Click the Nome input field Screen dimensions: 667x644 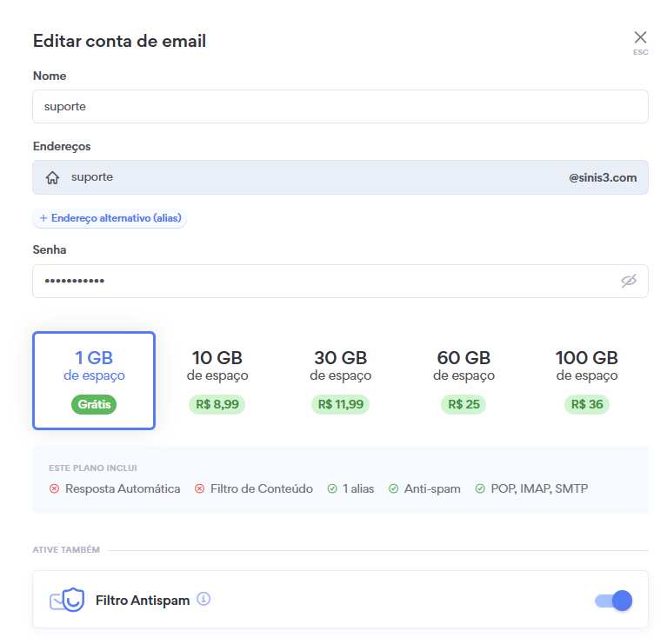pos(340,107)
